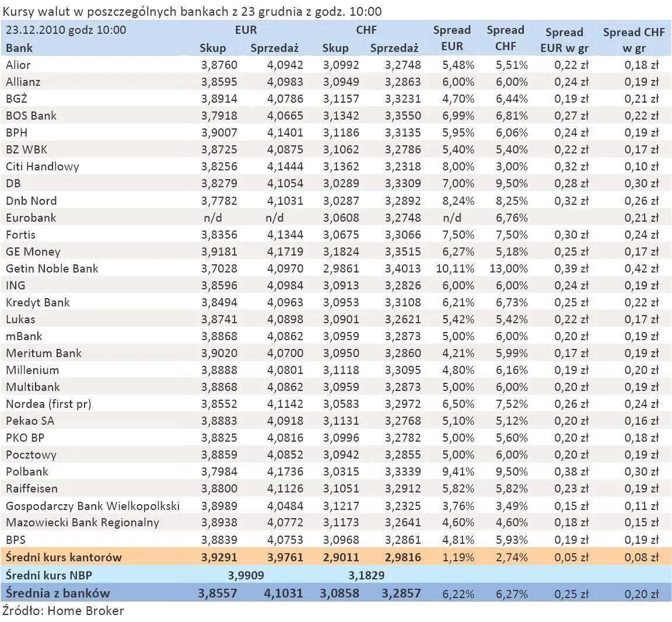
Task: Select the Bank column header
Action: pos(19,48)
